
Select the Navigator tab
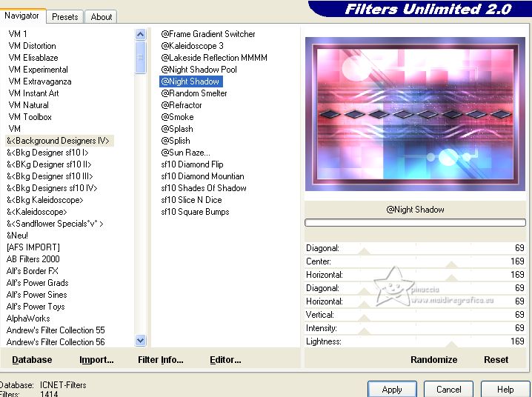pos(21,16)
